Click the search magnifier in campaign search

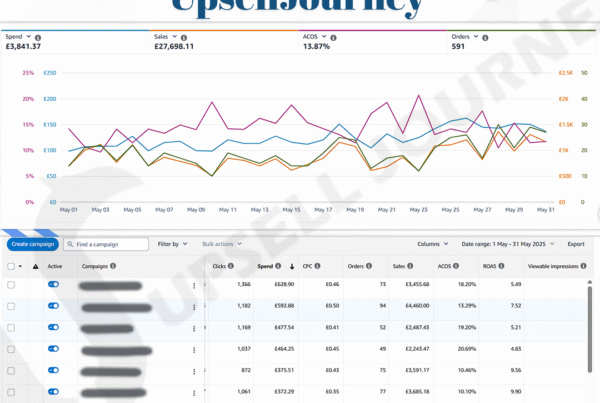click(70, 244)
